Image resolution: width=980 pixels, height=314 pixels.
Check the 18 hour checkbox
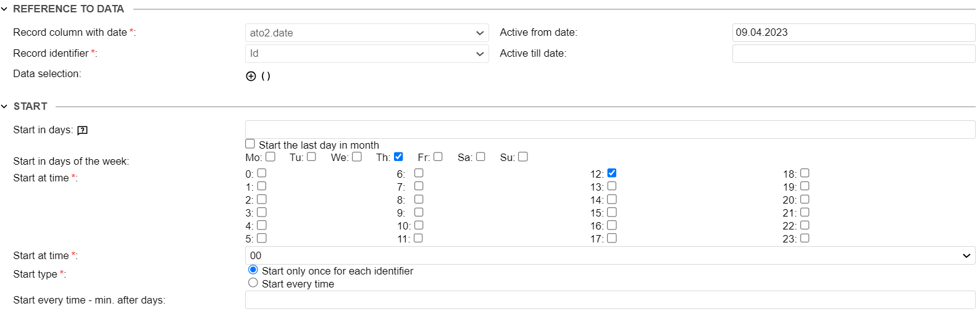[805, 173]
